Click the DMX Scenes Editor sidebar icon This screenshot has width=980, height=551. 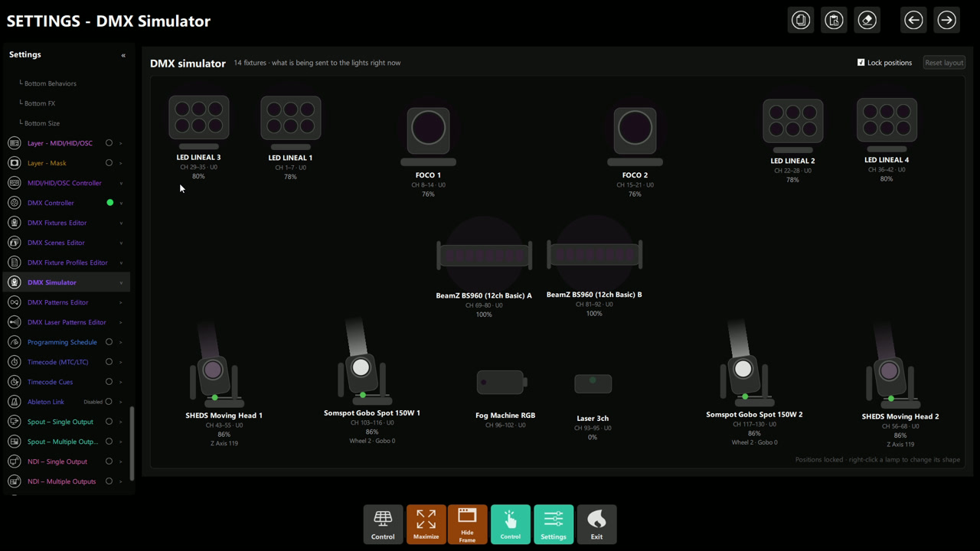click(14, 243)
